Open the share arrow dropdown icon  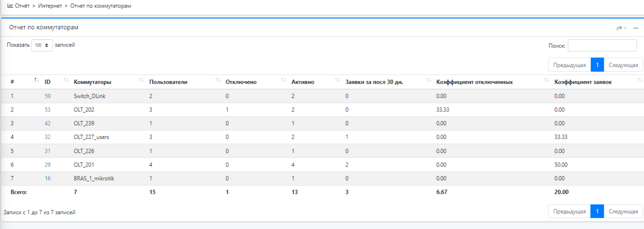coord(621,28)
